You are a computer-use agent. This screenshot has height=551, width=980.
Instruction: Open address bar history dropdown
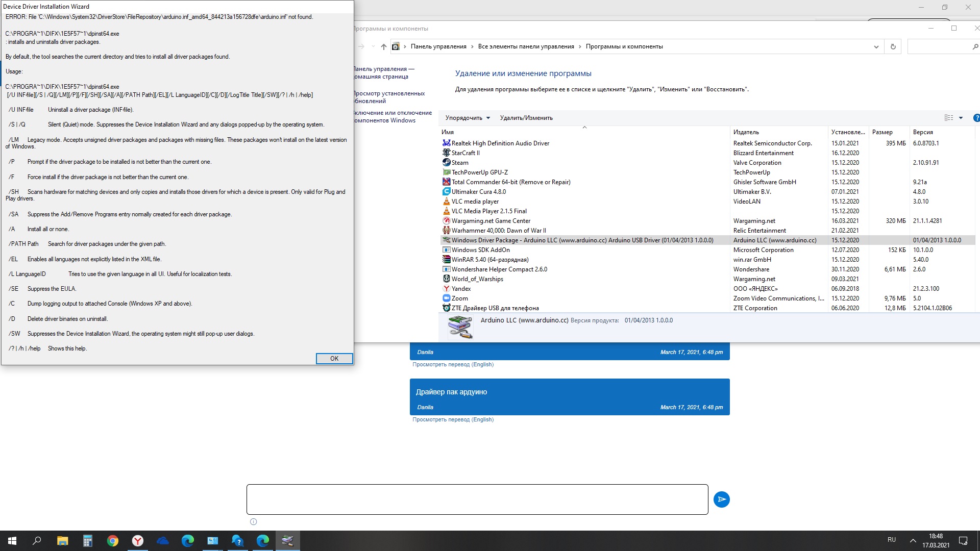(x=876, y=46)
